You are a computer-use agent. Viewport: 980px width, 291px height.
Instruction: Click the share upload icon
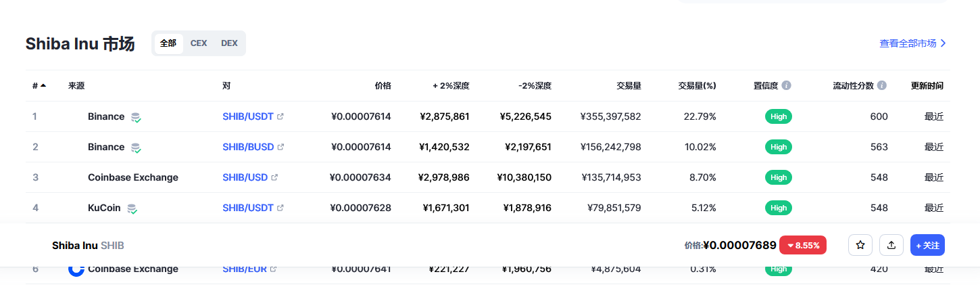coord(891,245)
